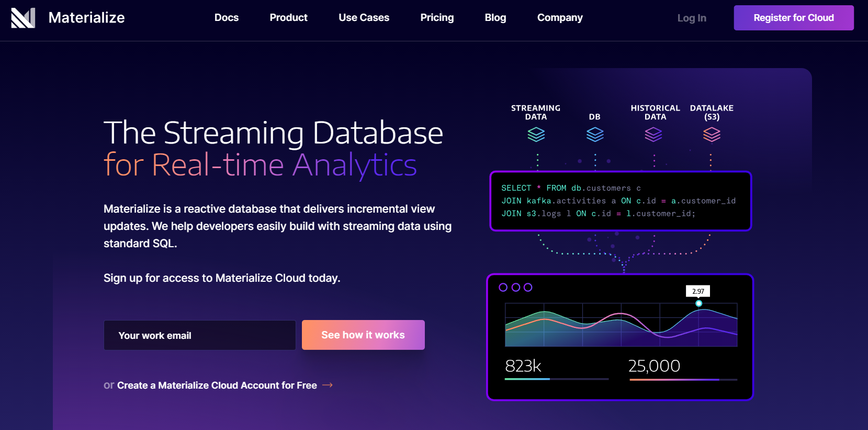Click the DB layers icon
The image size is (868, 430).
click(x=595, y=135)
